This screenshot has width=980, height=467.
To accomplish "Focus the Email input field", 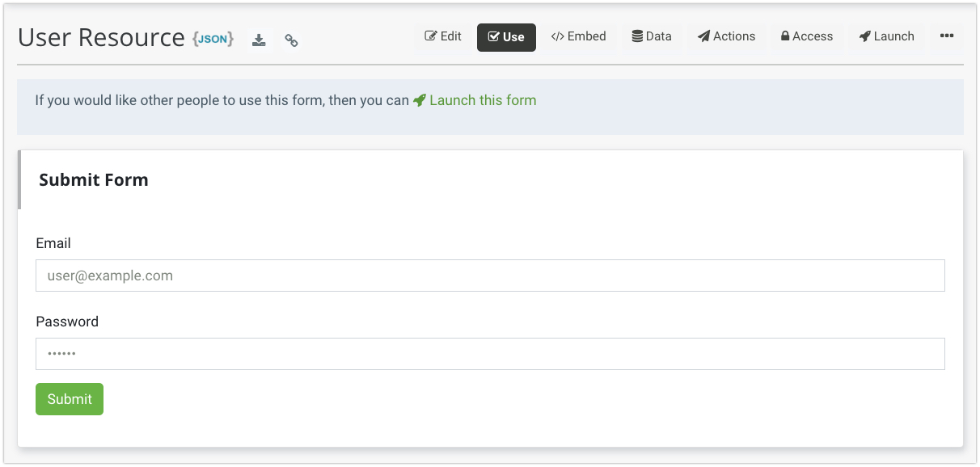I will 490,276.
